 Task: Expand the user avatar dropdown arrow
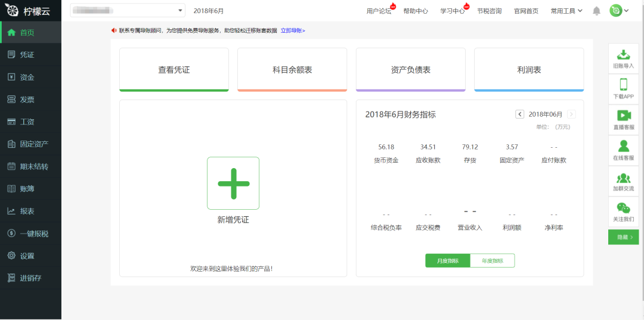(x=626, y=11)
